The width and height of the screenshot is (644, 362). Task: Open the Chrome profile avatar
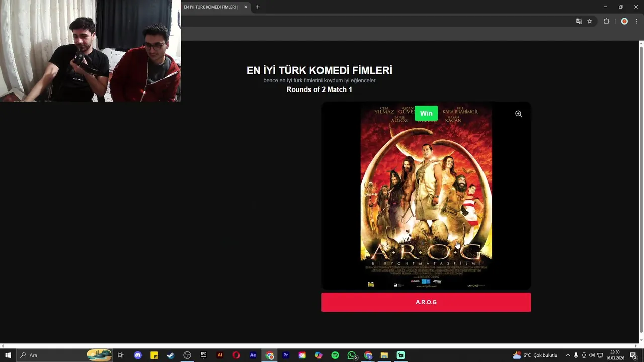pyautogui.click(x=624, y=21)
